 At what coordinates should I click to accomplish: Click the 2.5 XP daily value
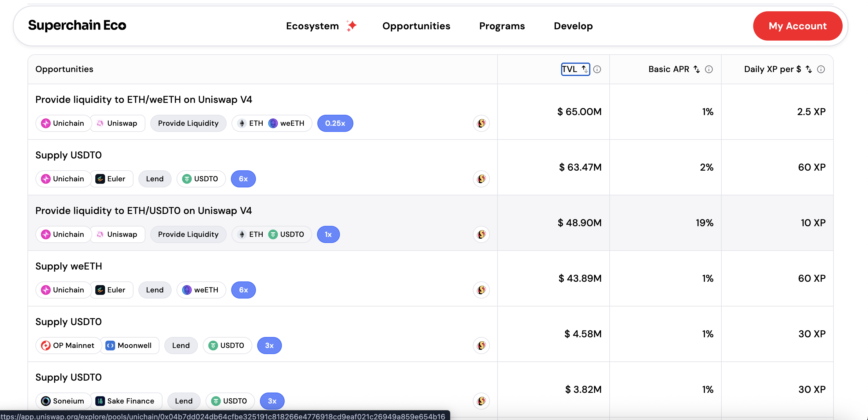click(x=811, y=112)
